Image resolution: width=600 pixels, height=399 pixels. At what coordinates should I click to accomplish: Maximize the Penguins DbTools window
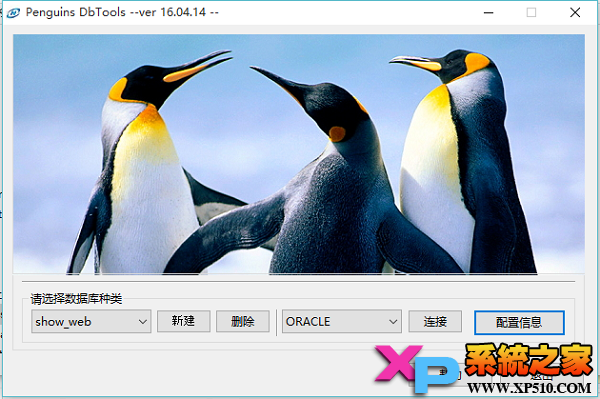[x=531, y=13]
